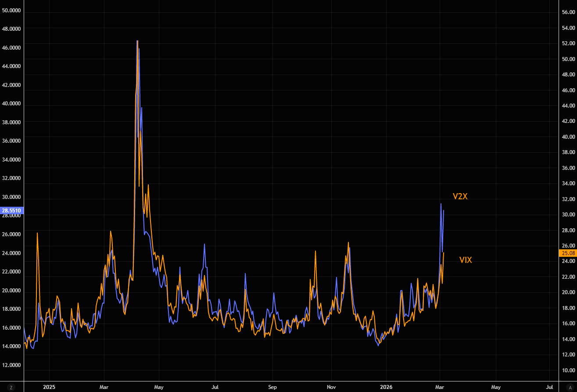Screen dimensions: 577x392
Task: Click 40.00 on the right price scale
Action: click(567, 137)
